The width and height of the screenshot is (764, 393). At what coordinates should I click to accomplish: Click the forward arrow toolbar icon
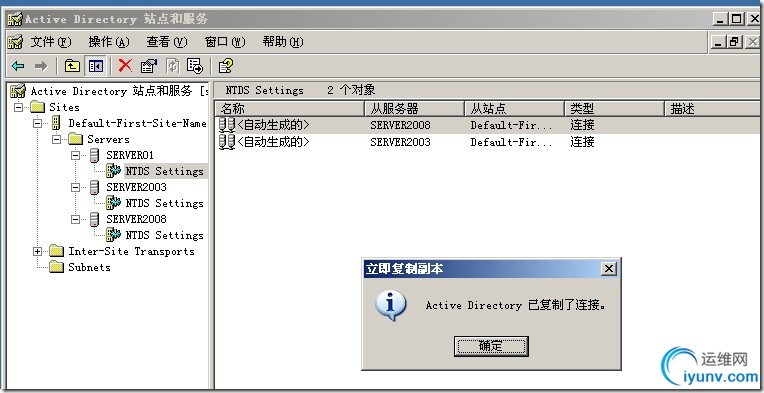(41, 66)
